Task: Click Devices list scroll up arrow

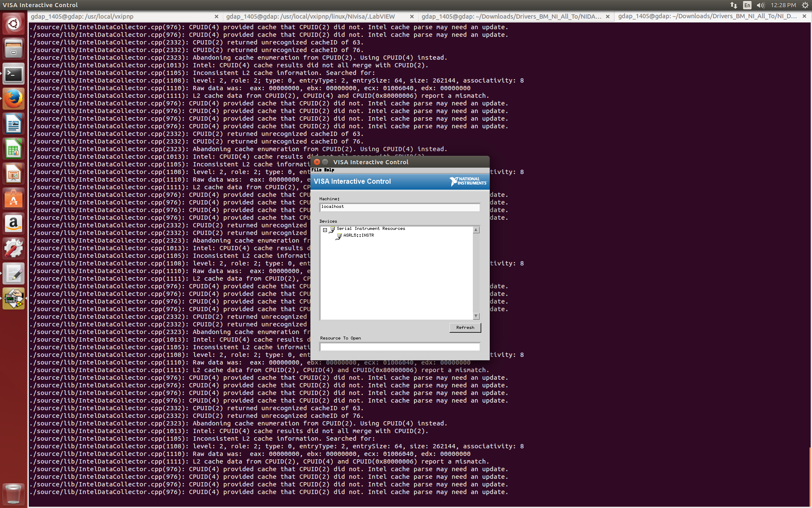Action: (x=476, y=230)
